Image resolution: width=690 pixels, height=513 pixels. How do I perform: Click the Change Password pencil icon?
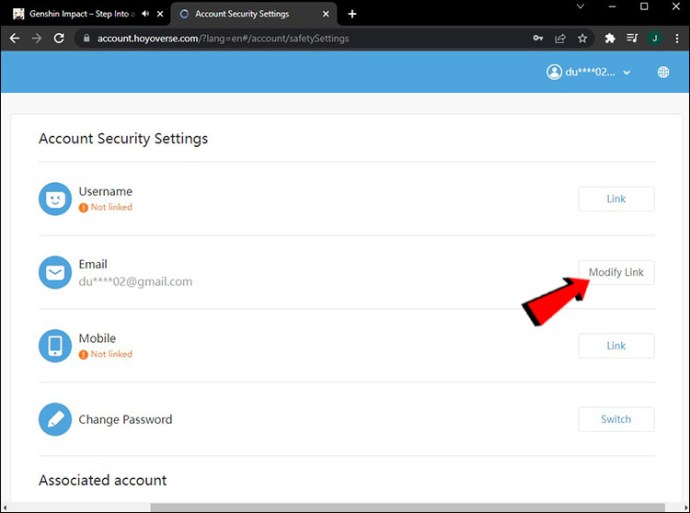[55, 419]
